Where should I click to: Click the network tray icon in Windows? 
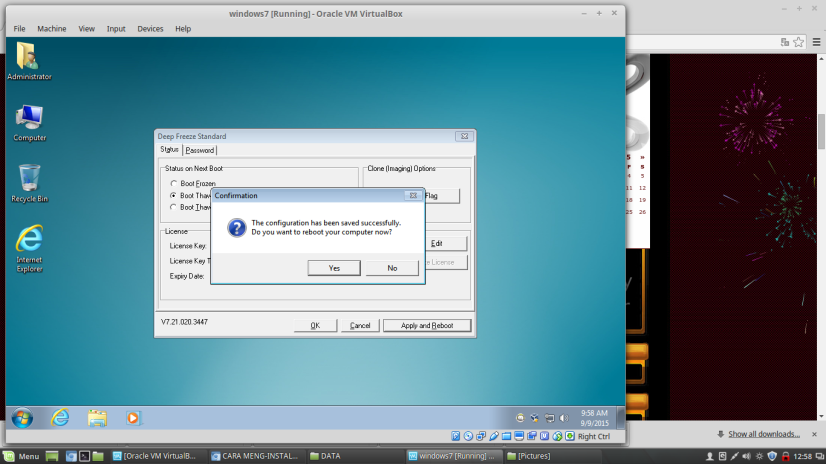click(x=549, y=418)
